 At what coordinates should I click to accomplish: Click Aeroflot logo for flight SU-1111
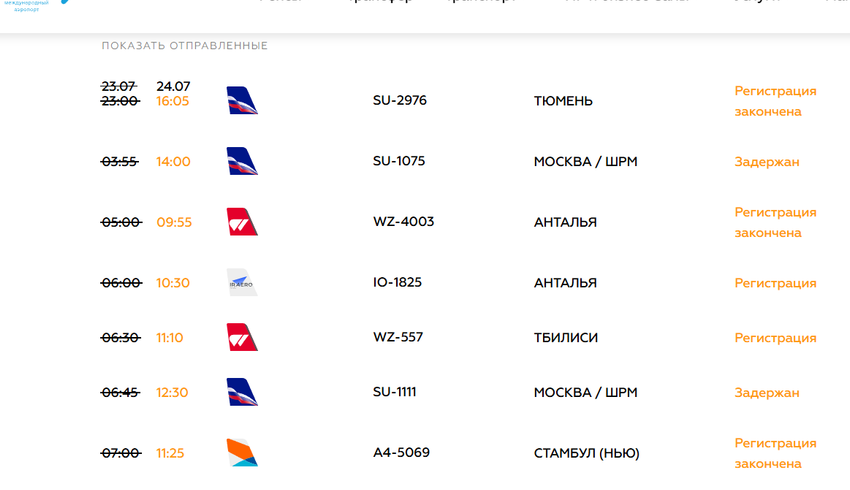(x=242, y=393)
